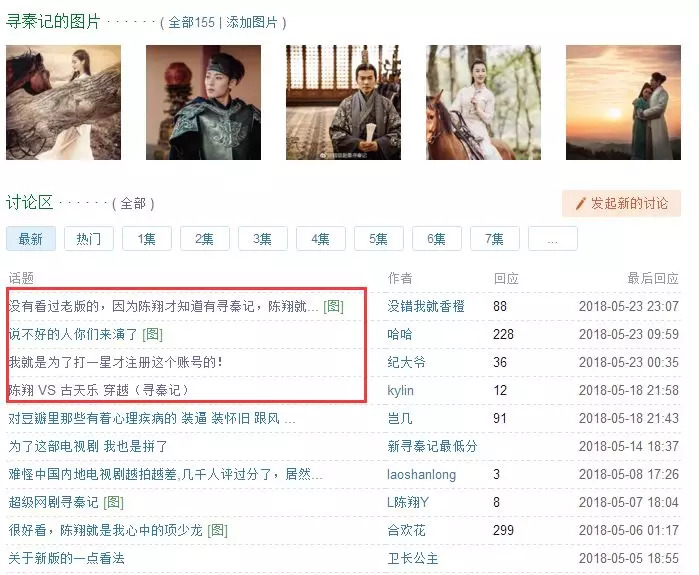Select the 6集 episode tab
The image size is (699, 575).
click(x=436, y=239)
